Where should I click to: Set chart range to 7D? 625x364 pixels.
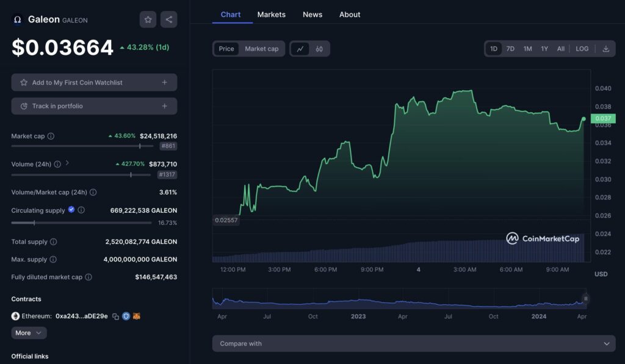[x=510, y=49]
